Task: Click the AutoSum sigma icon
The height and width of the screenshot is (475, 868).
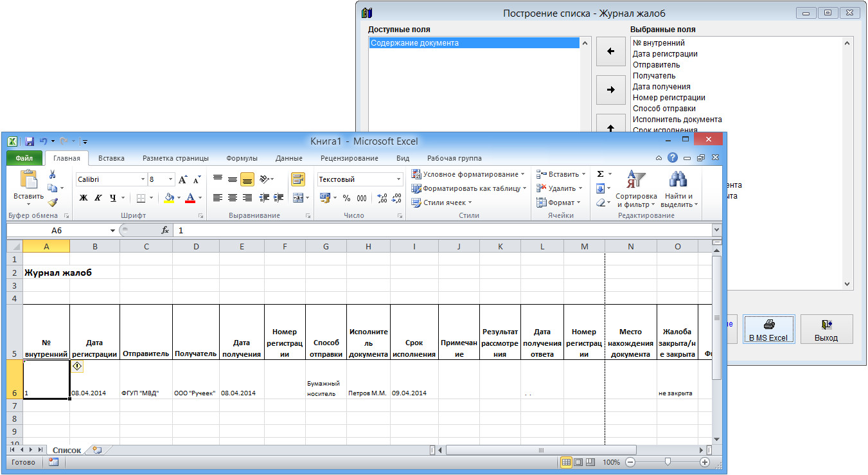Action: (600, 174)
